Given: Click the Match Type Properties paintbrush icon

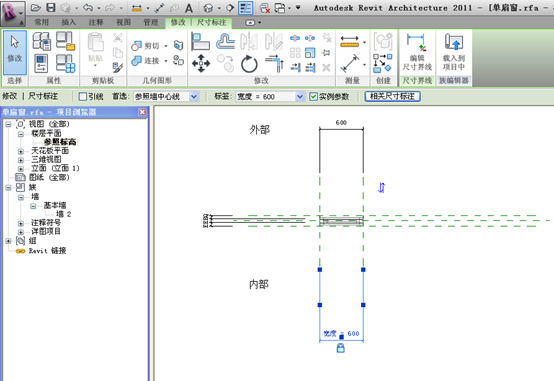Looking at the screenshot, I should [118, 67].
